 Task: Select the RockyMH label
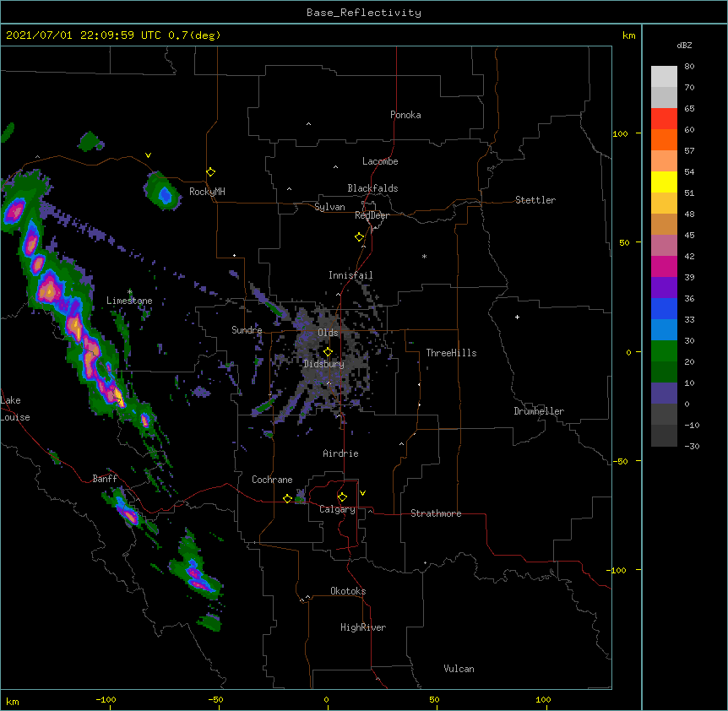click(207, 192)
